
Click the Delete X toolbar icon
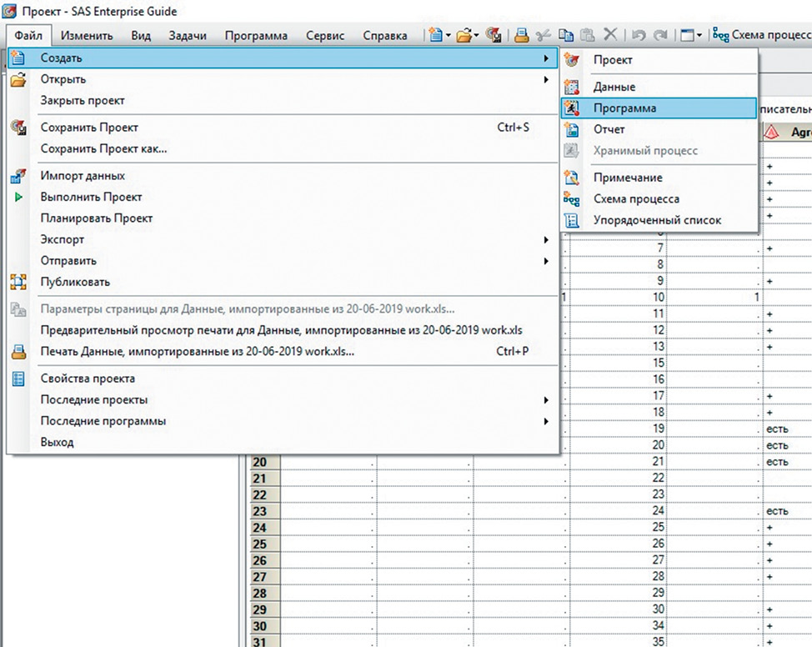click(x=610, y=35)
